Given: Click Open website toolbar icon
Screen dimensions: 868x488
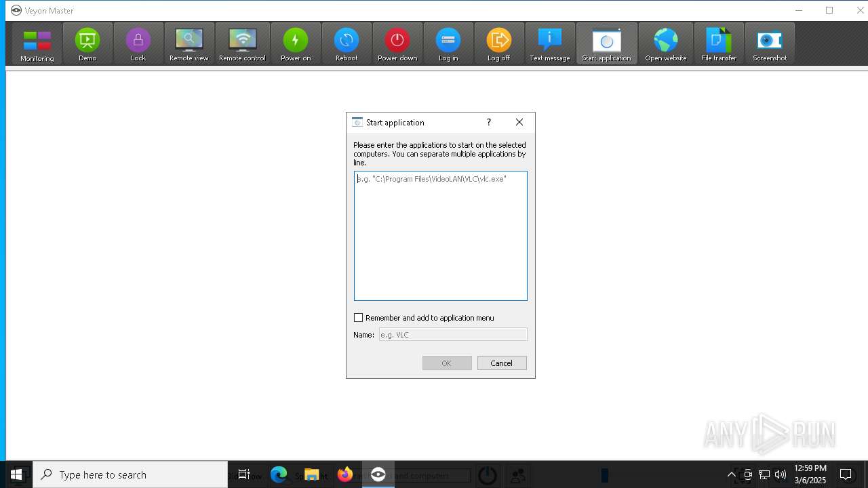Looking at the screenshot, I should [666, 44].
